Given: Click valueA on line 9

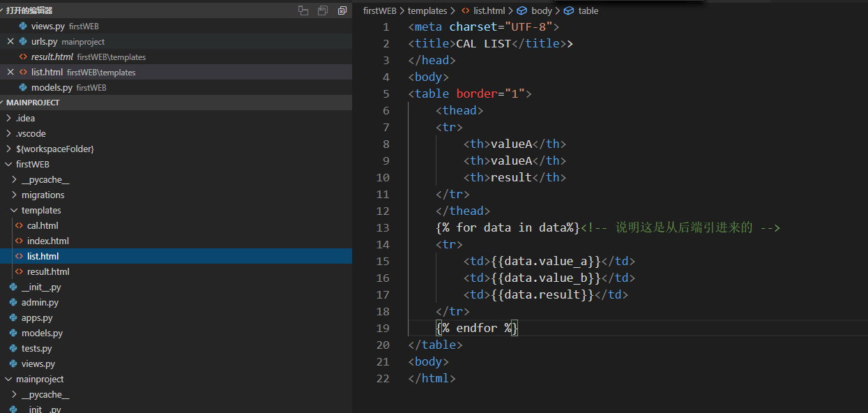Looking at the screenshot, I should coord(511,160).
